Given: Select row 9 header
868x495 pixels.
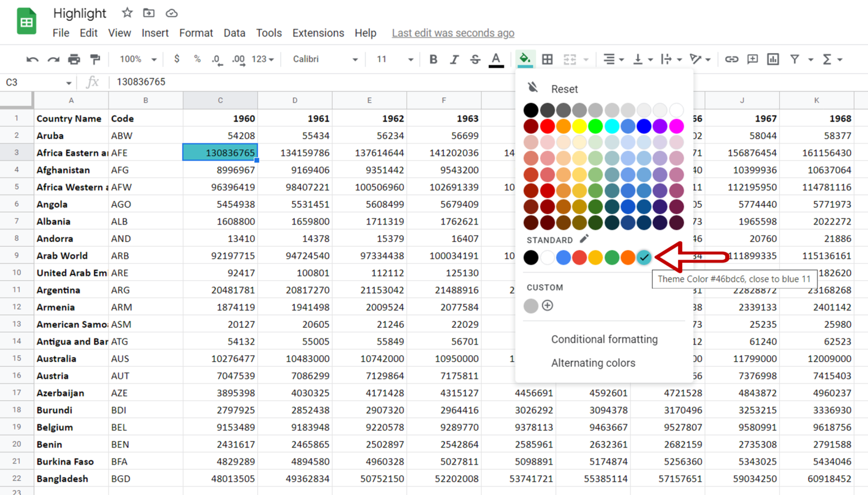Looking at the screenshot, I should coord(16,255).
